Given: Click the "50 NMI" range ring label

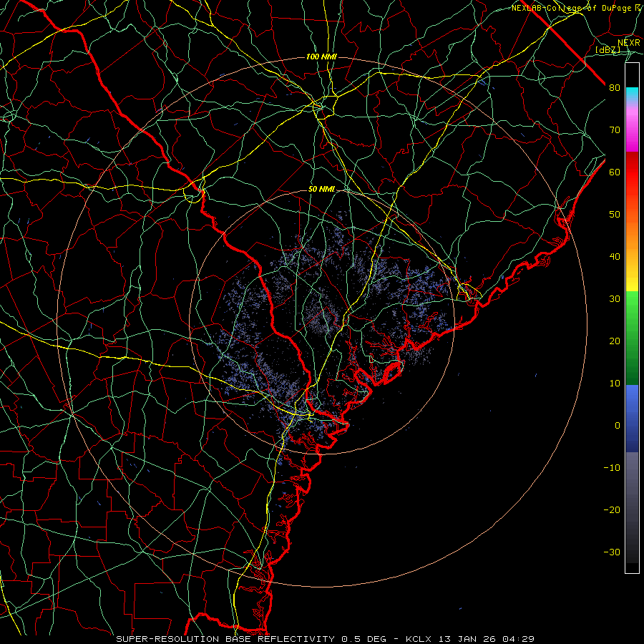Looking at the screenshot, I should coord(321,190).
